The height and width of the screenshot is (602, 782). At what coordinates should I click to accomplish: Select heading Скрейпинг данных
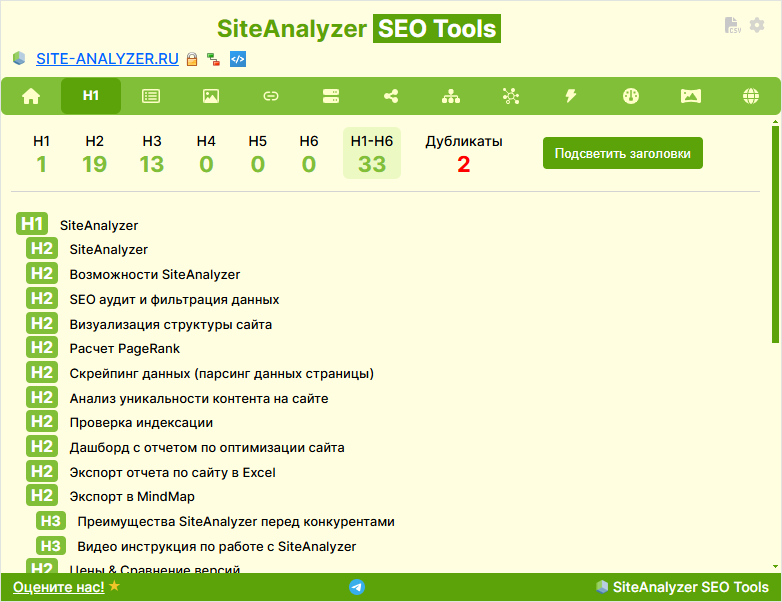pos(221,374)
